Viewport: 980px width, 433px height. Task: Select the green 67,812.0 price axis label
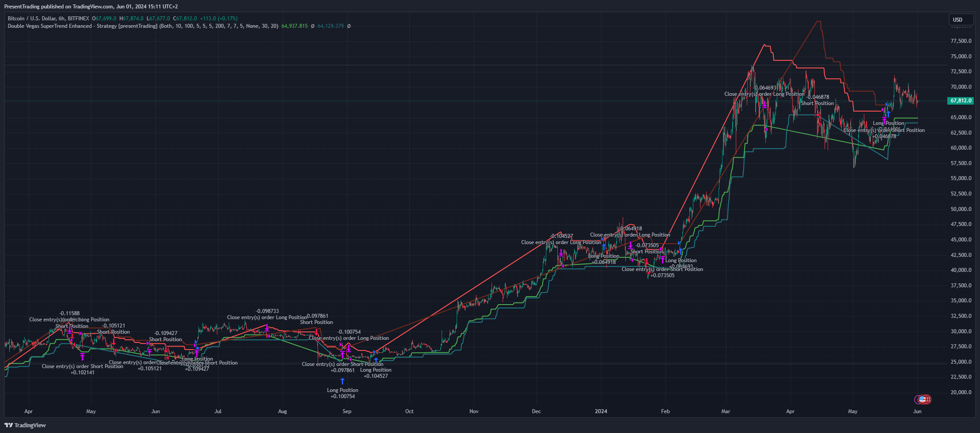961,101
